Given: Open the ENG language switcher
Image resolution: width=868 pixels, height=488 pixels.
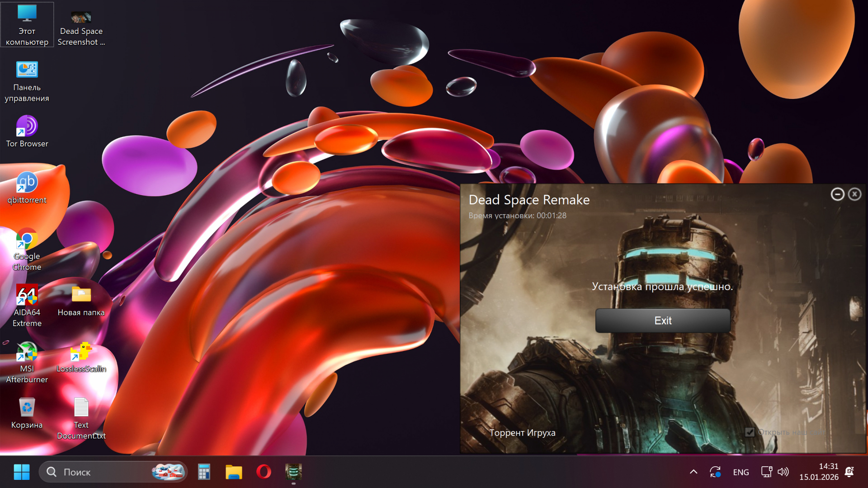Looking at the screenshot, I should [x=741, y=472].
